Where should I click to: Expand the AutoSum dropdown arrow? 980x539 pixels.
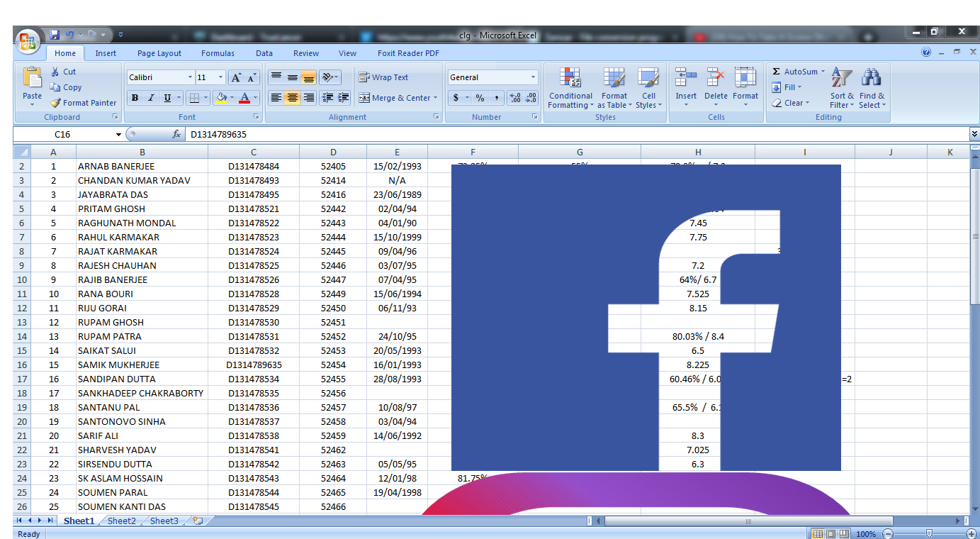823,72
